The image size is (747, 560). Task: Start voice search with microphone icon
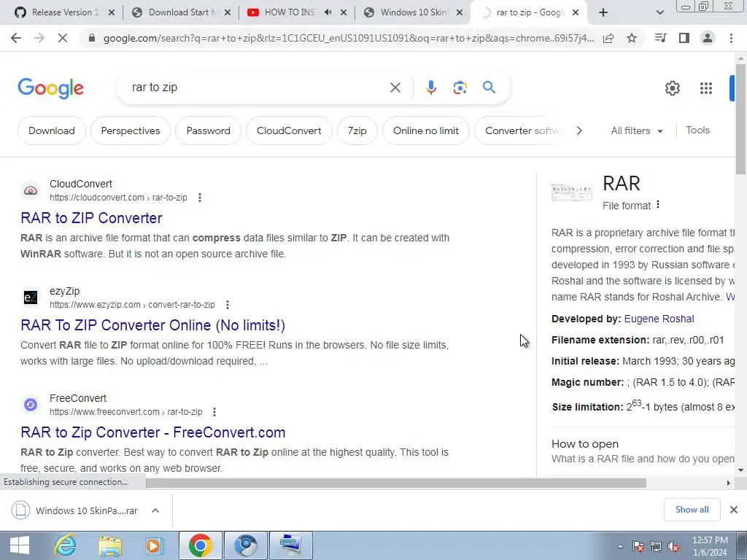click(430, 87)
